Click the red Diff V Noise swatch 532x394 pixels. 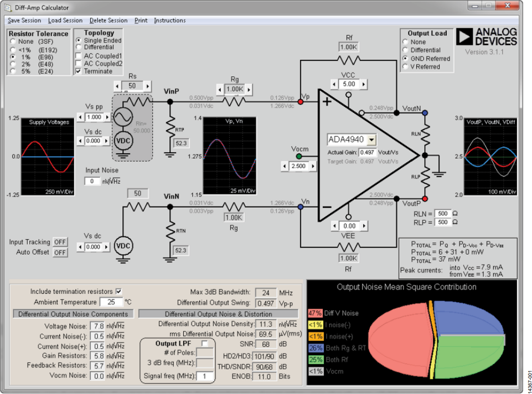coord(315,313)
